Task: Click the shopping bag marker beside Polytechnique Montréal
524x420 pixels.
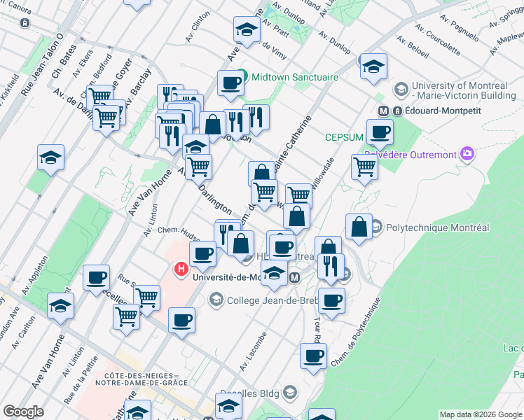Action: 359,227
